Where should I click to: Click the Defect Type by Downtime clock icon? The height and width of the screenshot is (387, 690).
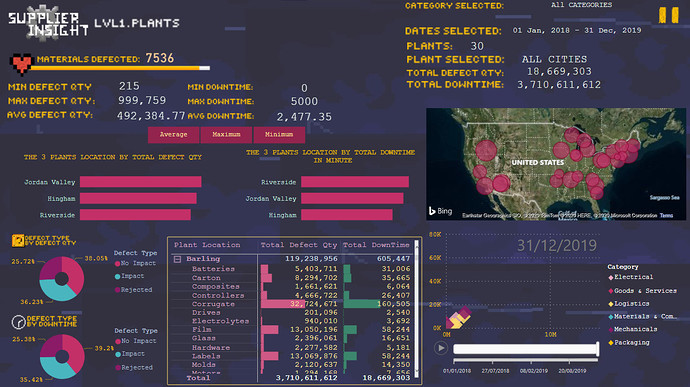point(18,322)
